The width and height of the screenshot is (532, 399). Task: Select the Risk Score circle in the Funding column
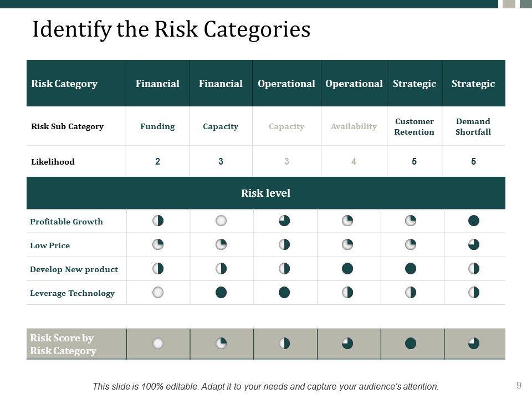click(158, 344)
